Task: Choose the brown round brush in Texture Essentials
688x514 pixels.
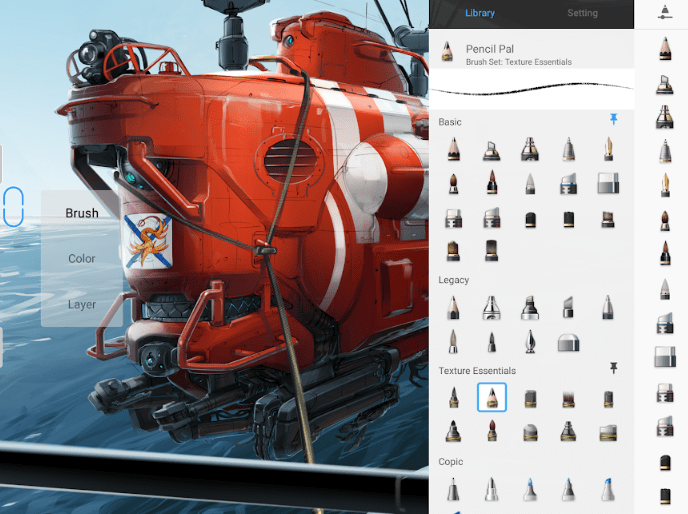Action: point(492,430)
